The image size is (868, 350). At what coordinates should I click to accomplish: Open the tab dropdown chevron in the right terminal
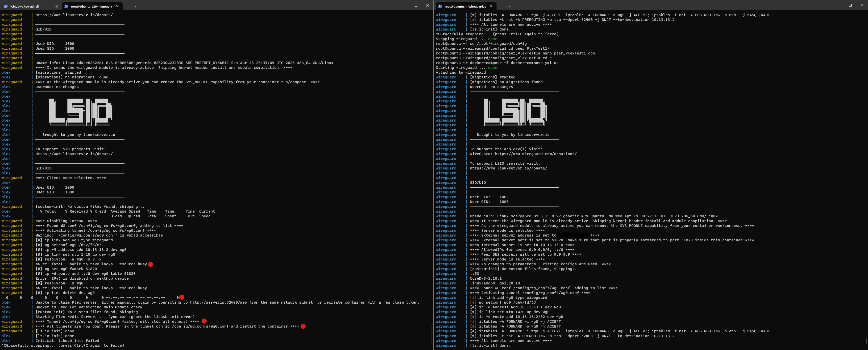(509, 6)
